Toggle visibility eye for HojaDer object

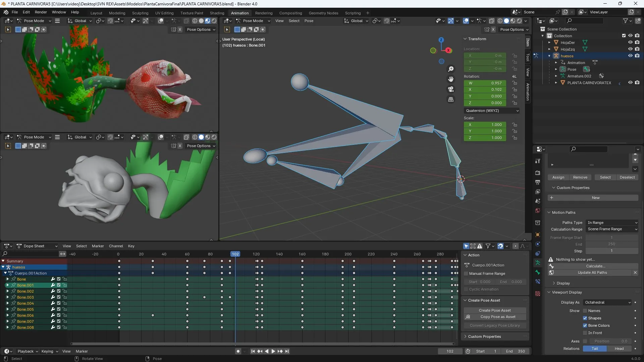pos(630,43)
